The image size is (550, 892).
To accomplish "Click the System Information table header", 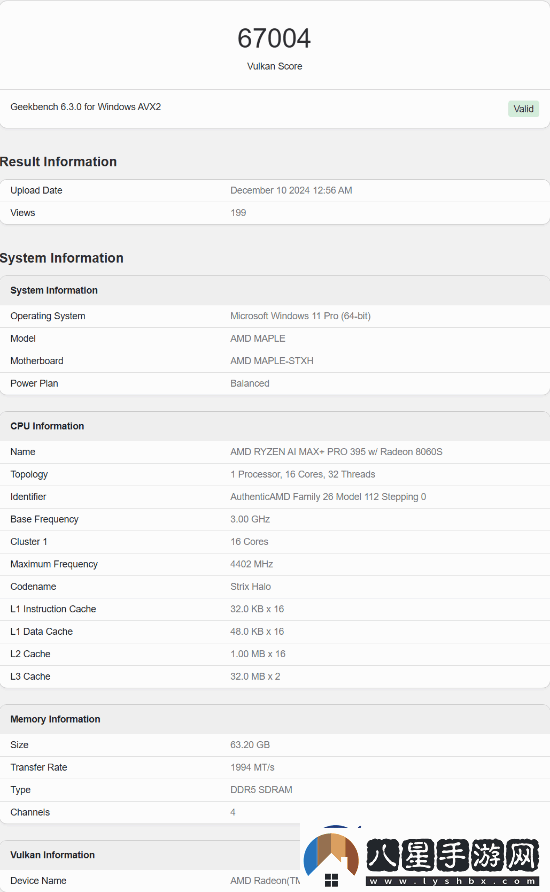I will pyautogui.click(x=54, y=290).
